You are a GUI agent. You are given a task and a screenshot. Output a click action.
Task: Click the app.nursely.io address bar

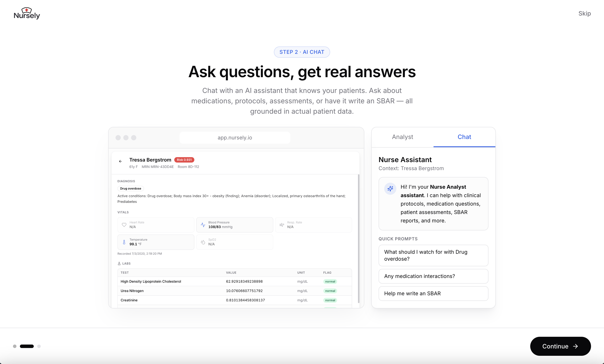(x=235, y=138)
